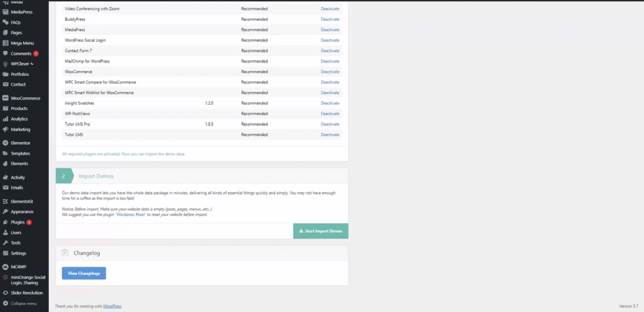
Task: Deactivate the Insight Swatches plugin
Action: click(x=330, y=103)
